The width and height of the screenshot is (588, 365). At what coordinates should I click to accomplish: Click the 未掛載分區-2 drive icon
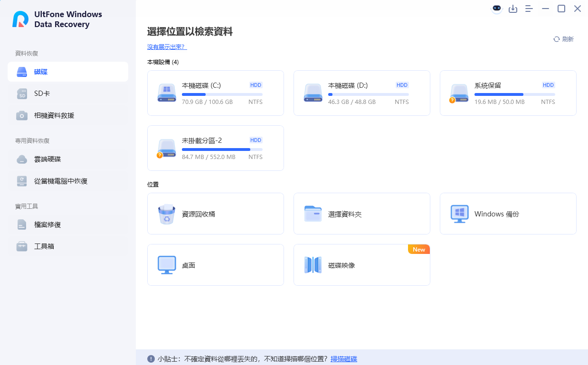click(166, 149)
